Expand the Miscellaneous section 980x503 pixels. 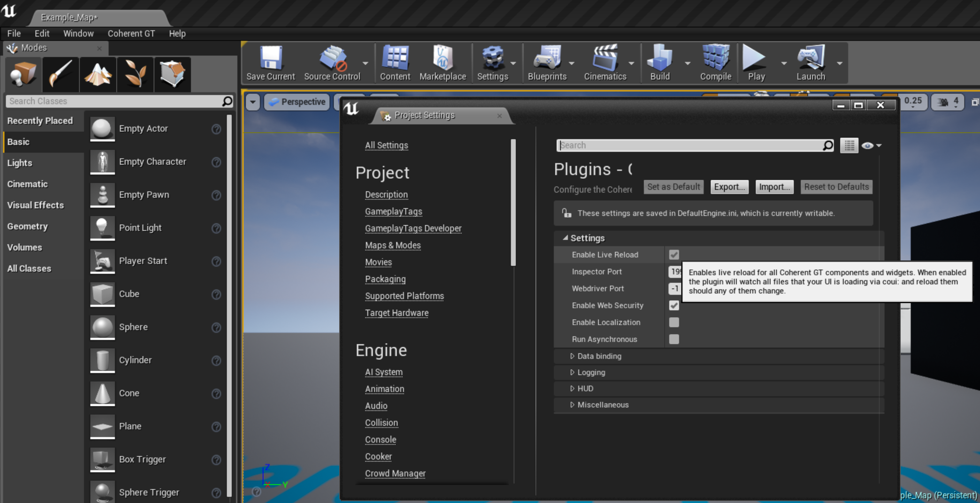572,405
